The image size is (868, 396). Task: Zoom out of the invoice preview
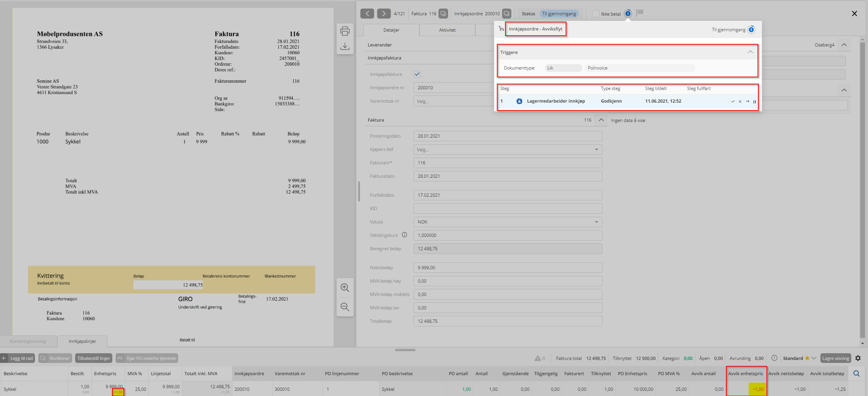(x=345, y=307)
